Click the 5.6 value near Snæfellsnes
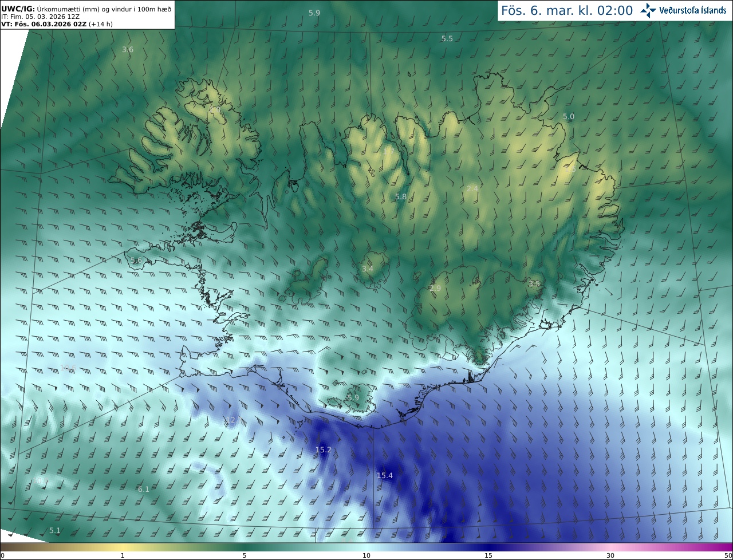The image size is (733, 560). point(136,260)
